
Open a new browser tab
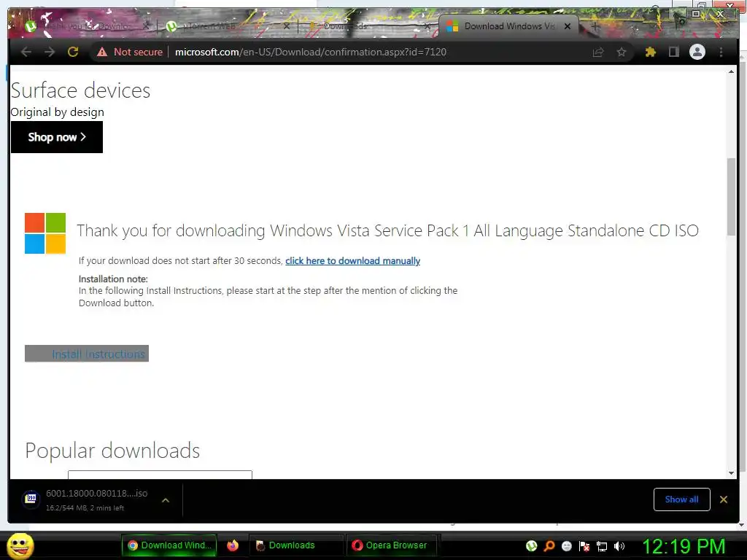point(595,26)
